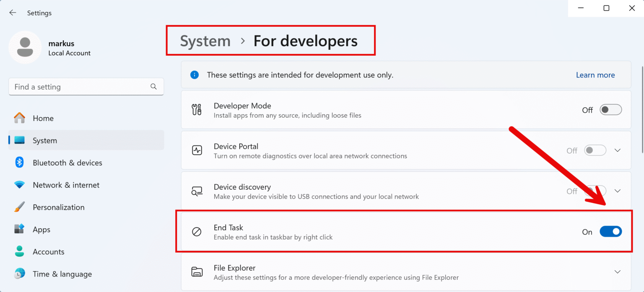Click the Find a setting search box
Screen dimensions: 644x292
tap(80, 87)
